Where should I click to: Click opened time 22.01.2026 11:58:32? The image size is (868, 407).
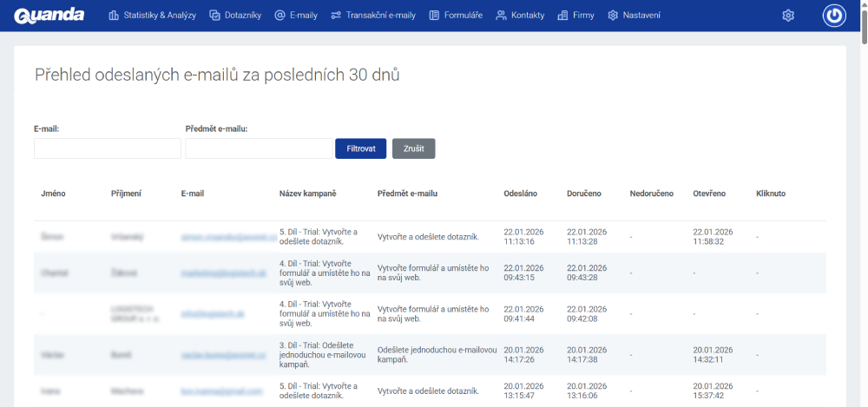(713, 236)
